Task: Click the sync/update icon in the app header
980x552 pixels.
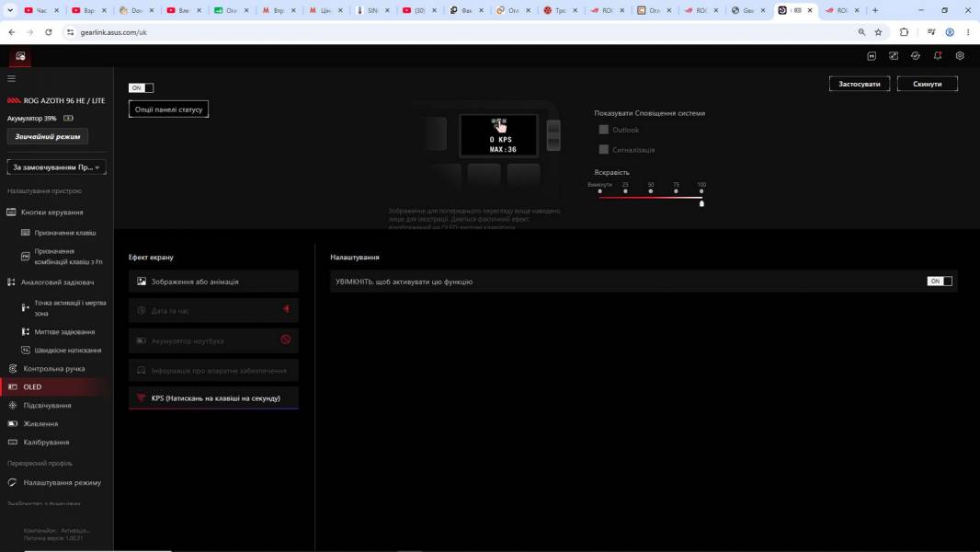Action: click(x=916, y=55)
